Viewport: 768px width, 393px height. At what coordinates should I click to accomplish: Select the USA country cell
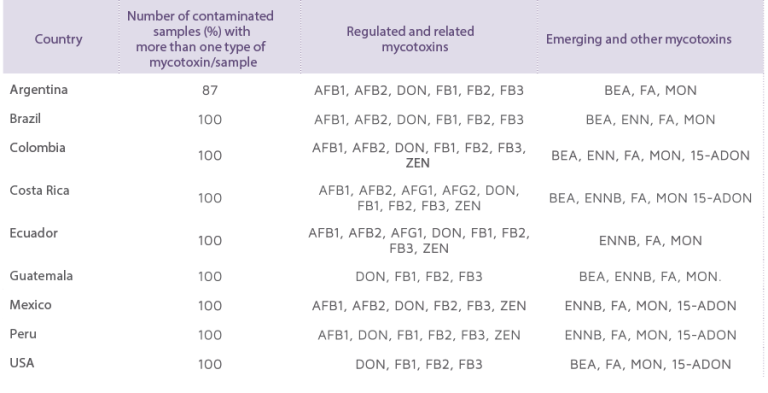(x=22, y=363)
